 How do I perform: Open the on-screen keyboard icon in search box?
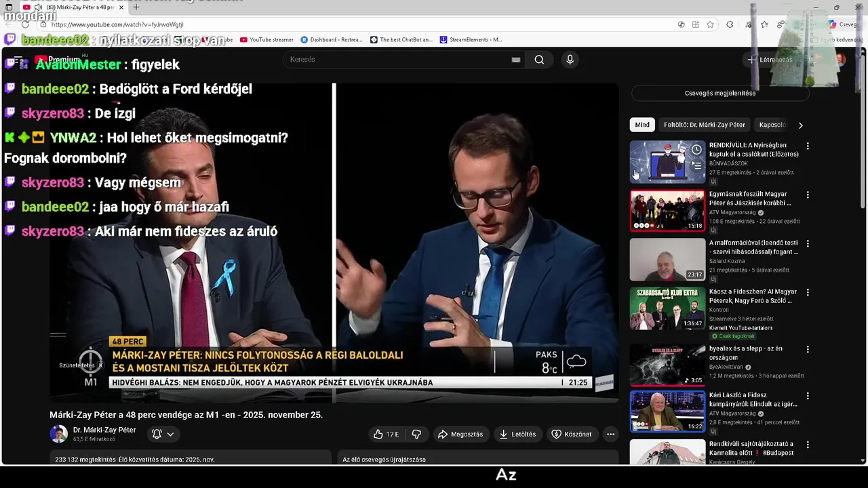(x=516, y=60)
